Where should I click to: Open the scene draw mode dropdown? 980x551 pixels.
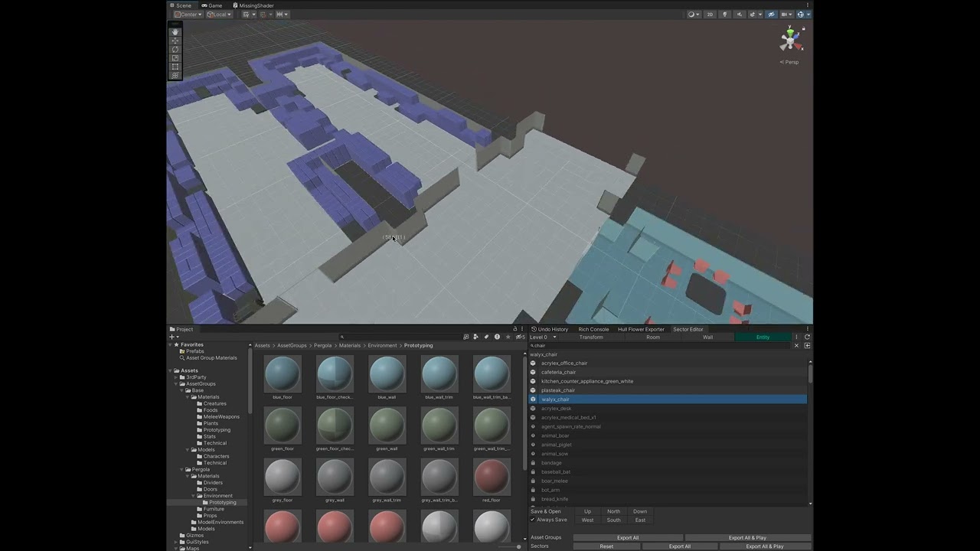tap(694, 15)
